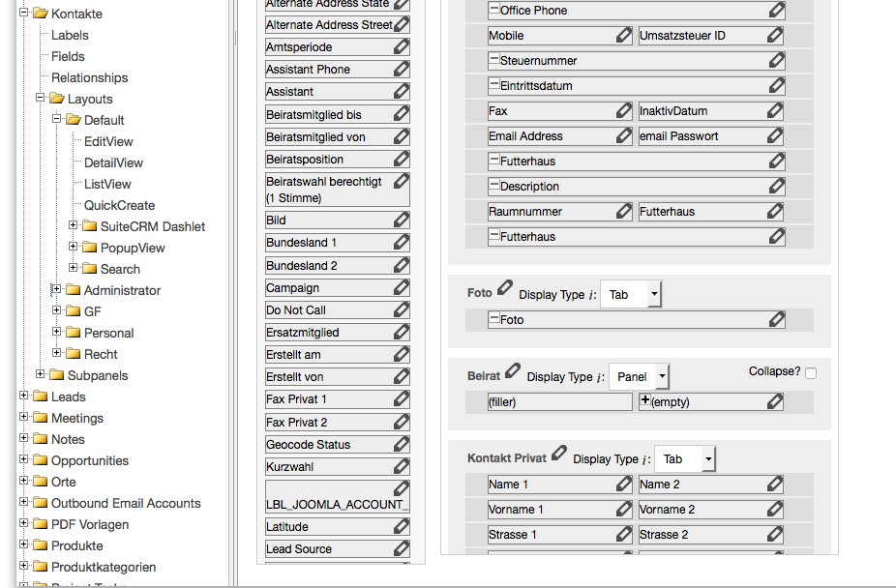
Task: Edit Lead Source with pencil icon
Action: [x=402, y=548]
